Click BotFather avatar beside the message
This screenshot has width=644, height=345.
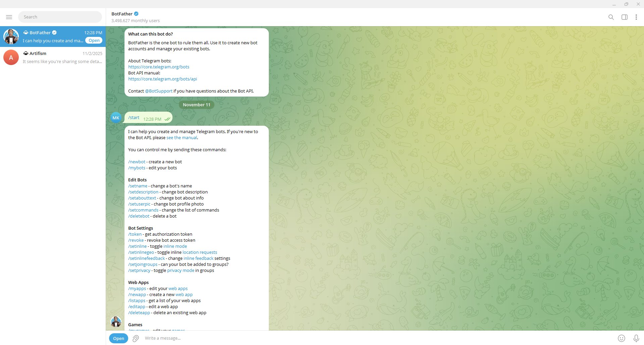(116, 322)
